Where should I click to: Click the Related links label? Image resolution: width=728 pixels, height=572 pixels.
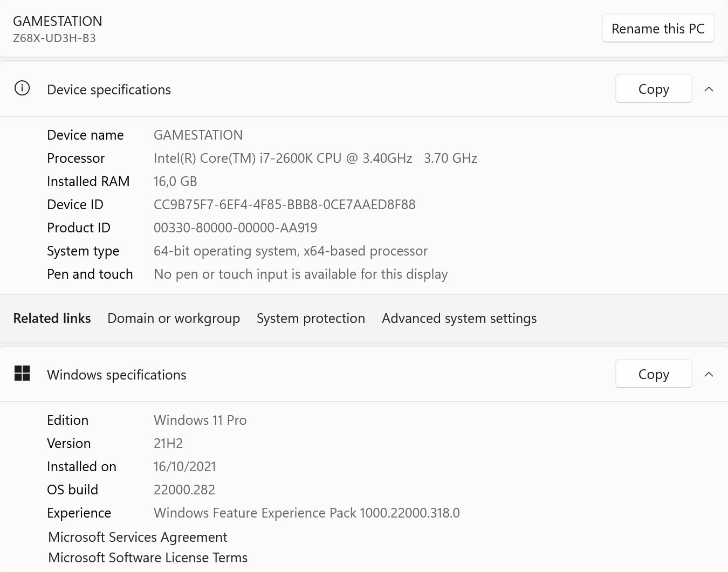[x=52, y=319]
